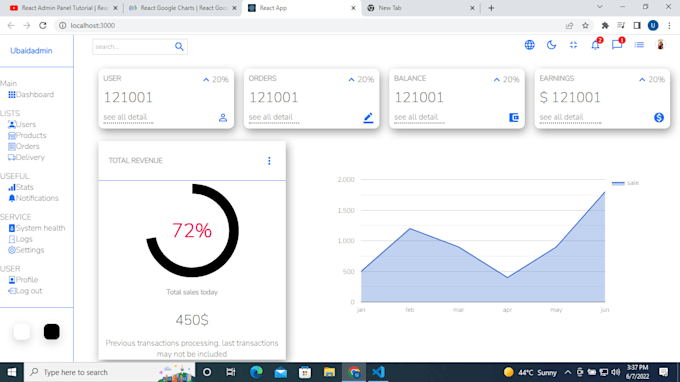Bookmark page with star icon

[585, 26]
